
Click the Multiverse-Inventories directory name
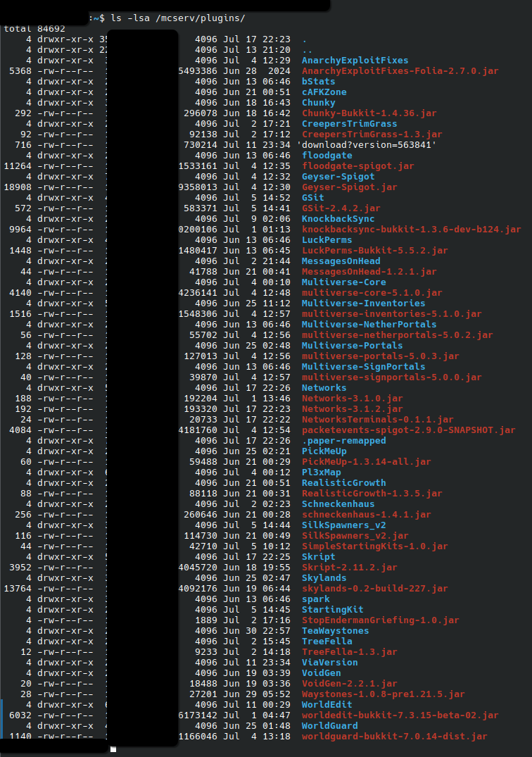pyautogui.click(x=364, y=304)
